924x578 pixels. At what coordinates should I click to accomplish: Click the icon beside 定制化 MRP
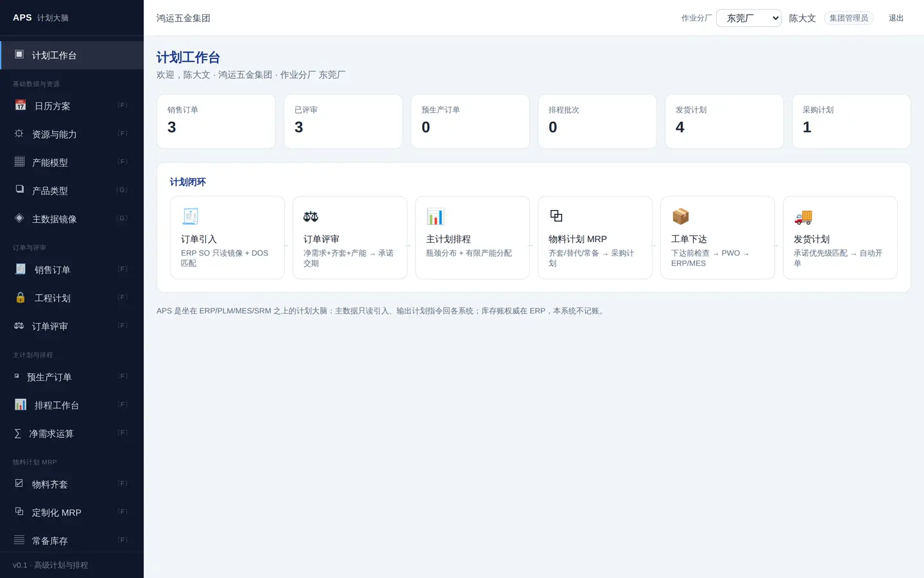(19, 512)
